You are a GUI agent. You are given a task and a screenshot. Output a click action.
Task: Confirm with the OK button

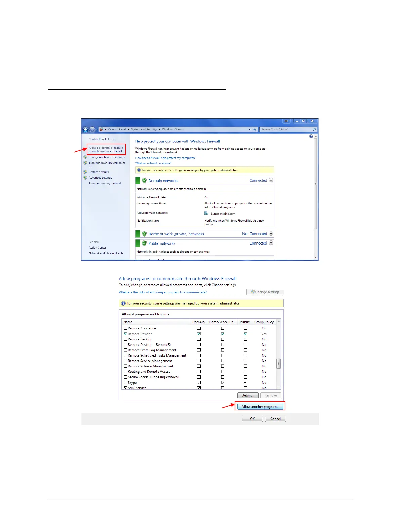(252, 419)
